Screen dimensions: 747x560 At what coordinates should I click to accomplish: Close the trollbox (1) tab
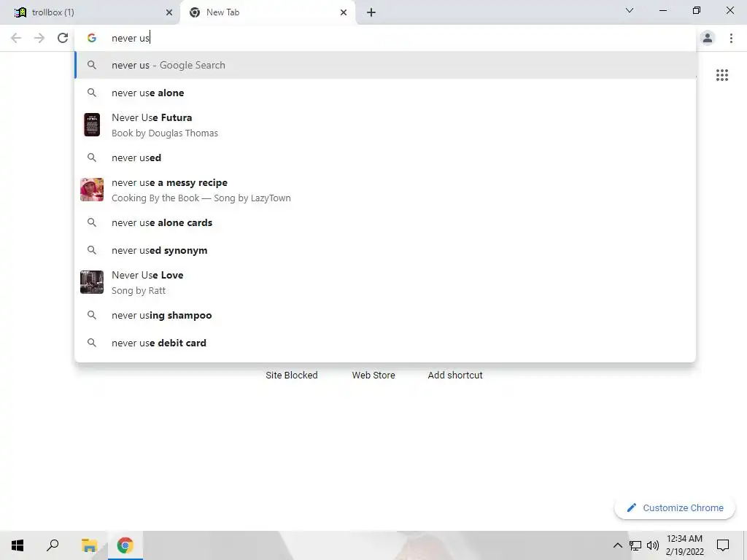[x=169, y=12]
